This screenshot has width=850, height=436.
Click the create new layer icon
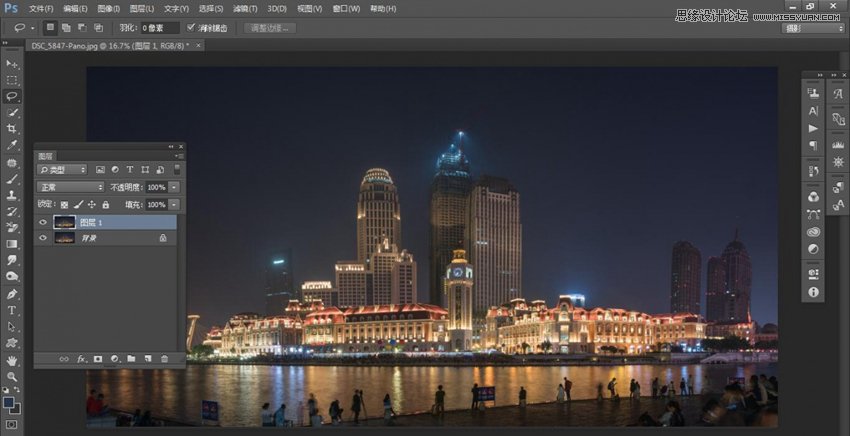[x=147, y=358]
